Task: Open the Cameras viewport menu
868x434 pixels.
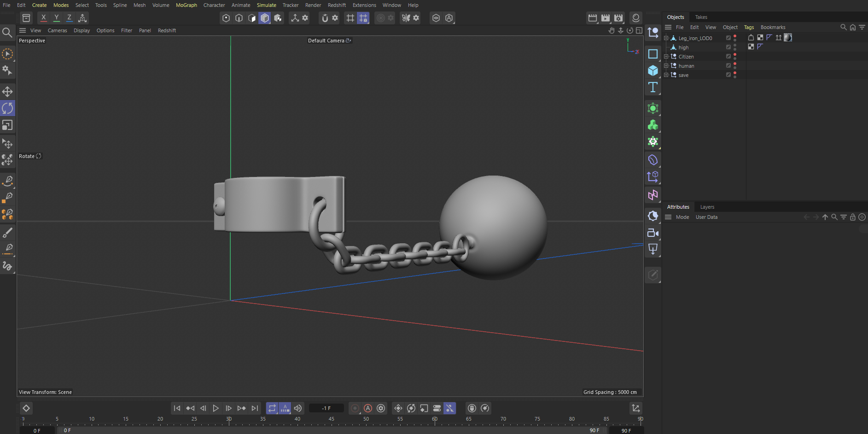Action: [57, 30]
